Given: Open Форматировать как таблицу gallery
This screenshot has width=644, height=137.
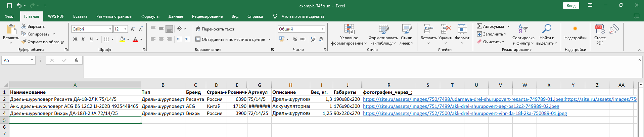Looking at the screenshot, I should coord(383,35).
